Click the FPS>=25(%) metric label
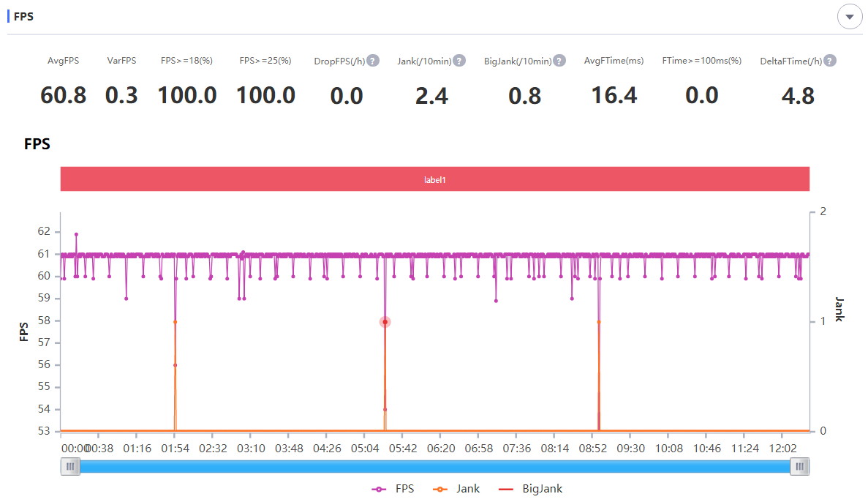The width and height of the screenshot is (868, 502). pyautogui.click(x=265, y=61)
